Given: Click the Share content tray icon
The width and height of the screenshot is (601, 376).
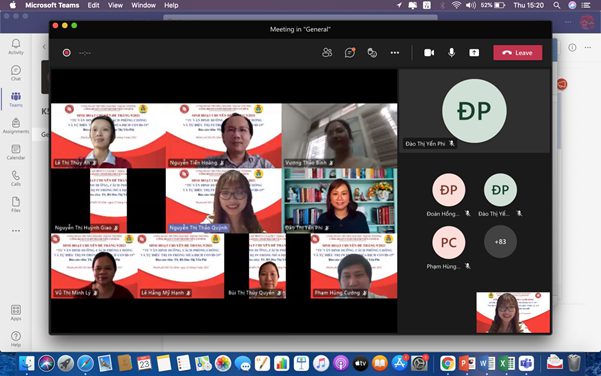Looking at the screenshot, I should (x=474, y=53).
